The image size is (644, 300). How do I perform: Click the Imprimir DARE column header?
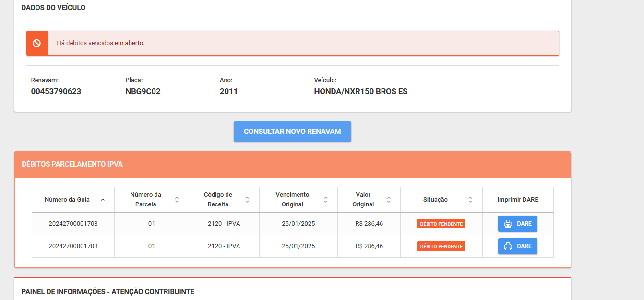tap(517, 200)
